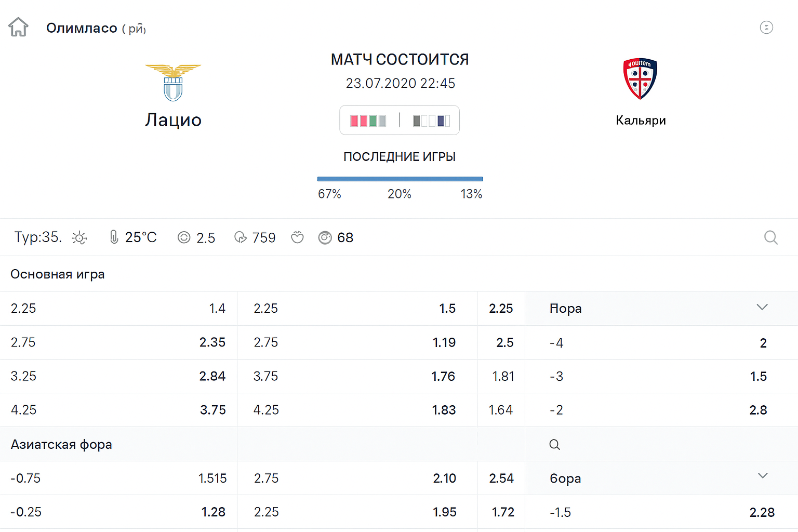Click the magnifier in the Азиатская фора row
Viewport: 798px width, 532px height.
pos(555,445)
